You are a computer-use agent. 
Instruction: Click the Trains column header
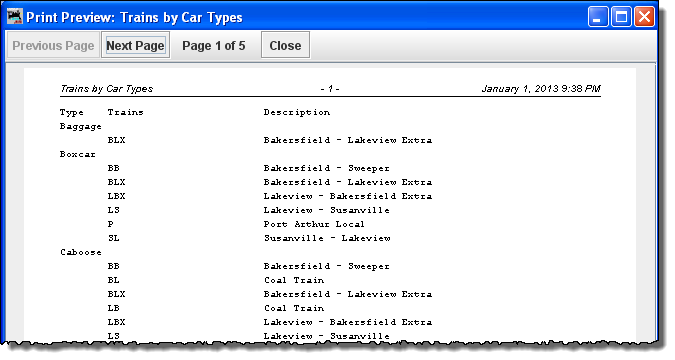(x=125, y=112)
